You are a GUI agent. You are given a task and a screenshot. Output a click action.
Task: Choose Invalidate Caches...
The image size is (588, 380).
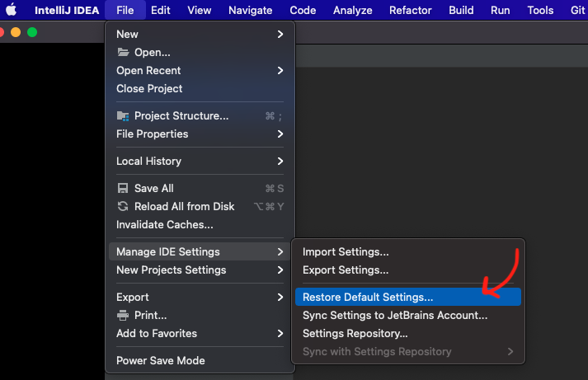(200, 224)
